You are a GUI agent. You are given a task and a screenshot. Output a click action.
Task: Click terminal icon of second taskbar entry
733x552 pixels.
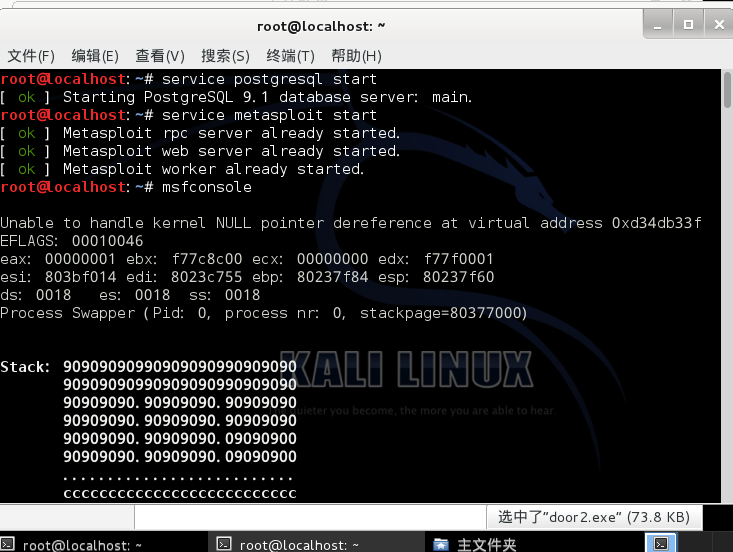[224, 544]
